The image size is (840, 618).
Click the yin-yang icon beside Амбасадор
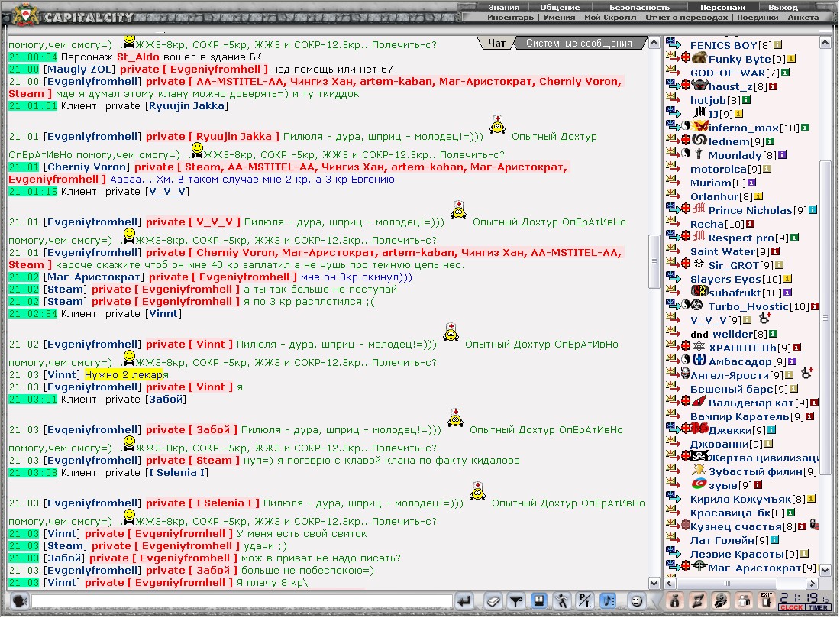point(687,360)
